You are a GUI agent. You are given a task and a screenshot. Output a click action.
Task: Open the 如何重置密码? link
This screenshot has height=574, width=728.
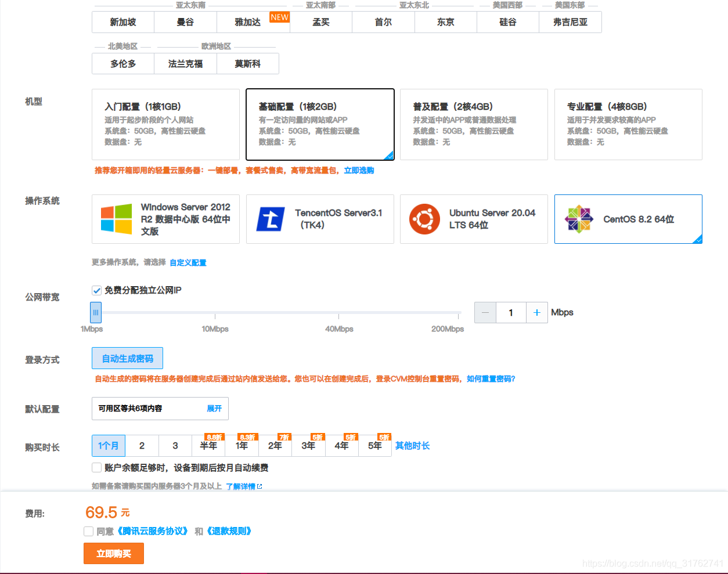point(491,379)
